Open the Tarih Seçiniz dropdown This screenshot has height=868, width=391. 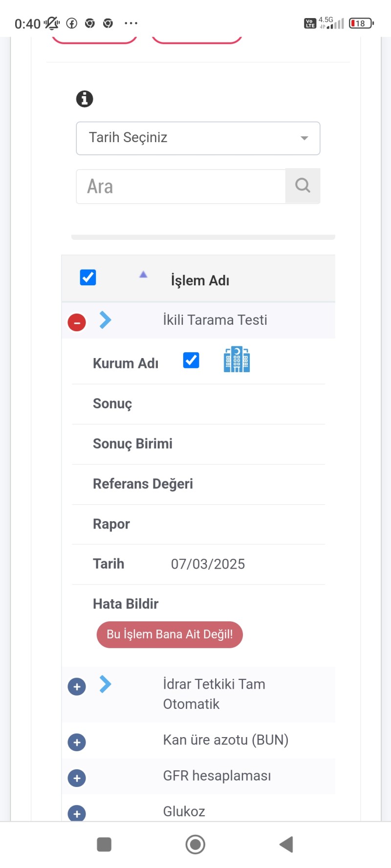tap(198, 138)
